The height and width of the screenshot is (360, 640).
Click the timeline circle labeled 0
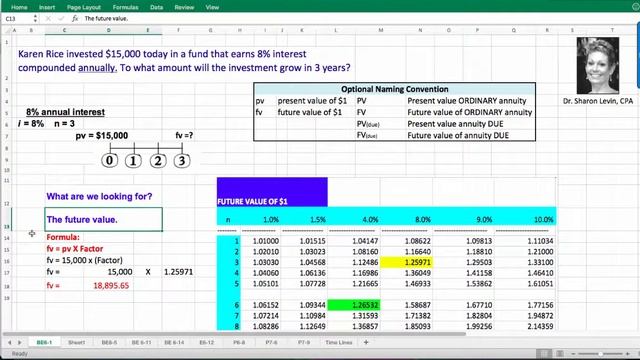[x=109, y=160]
